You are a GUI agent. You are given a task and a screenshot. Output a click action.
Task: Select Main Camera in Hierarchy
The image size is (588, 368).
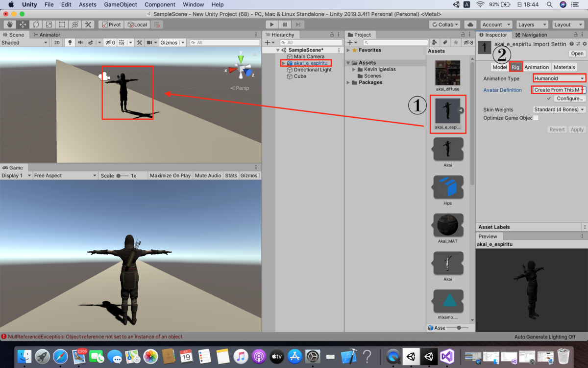tap(309, 57)
